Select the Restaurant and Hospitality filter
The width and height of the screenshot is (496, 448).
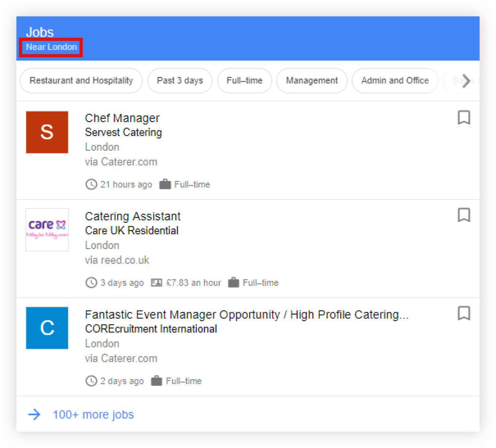pyautogui.click(x=81, y=81)
